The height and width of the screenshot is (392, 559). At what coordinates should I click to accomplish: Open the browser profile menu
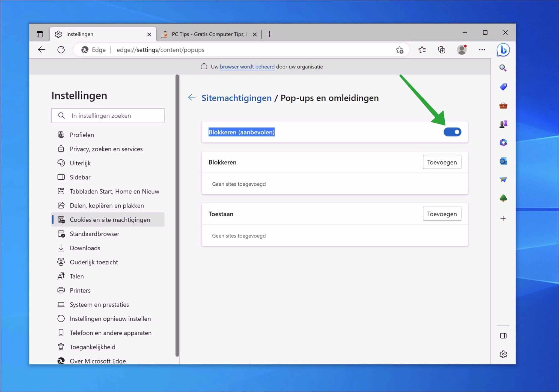point(462,50)
